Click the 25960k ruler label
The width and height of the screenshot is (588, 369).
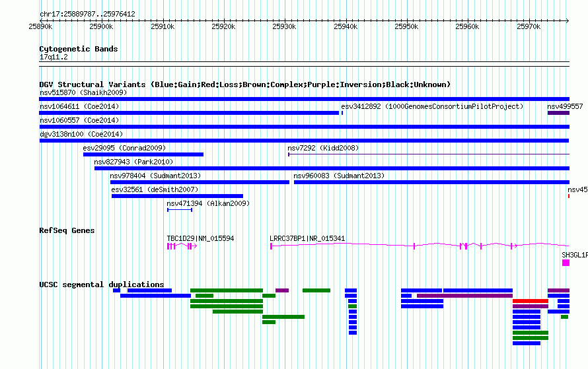(x=467, y=26)
